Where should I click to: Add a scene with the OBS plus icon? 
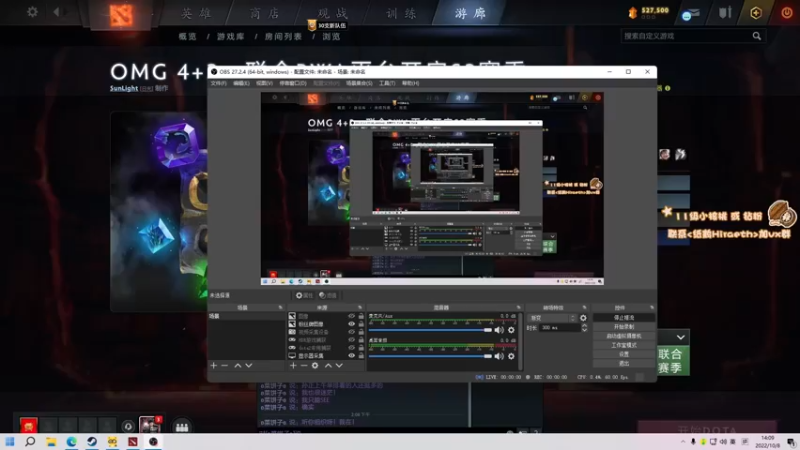[x=214, y=365]
